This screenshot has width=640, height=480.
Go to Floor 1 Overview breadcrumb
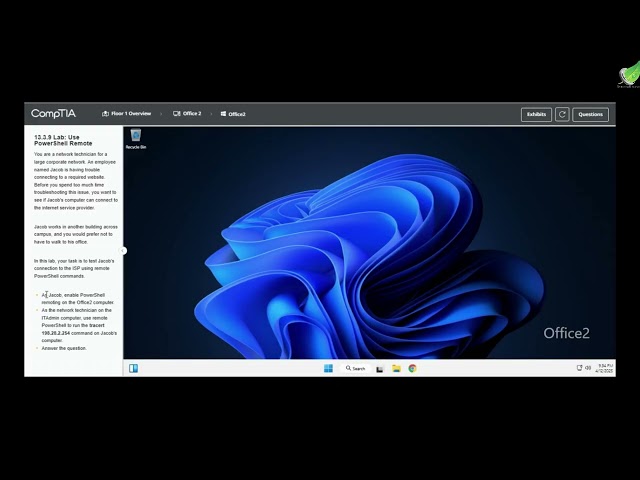pyautogui.click(x=127, y=113)
